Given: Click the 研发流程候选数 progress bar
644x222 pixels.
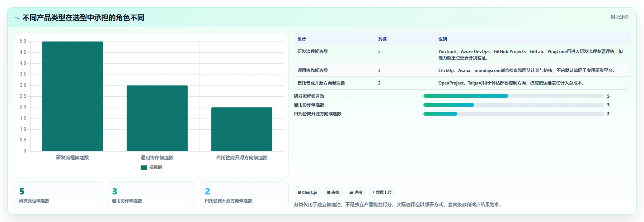Looking at the screenshot, I should tap(513, 96).
